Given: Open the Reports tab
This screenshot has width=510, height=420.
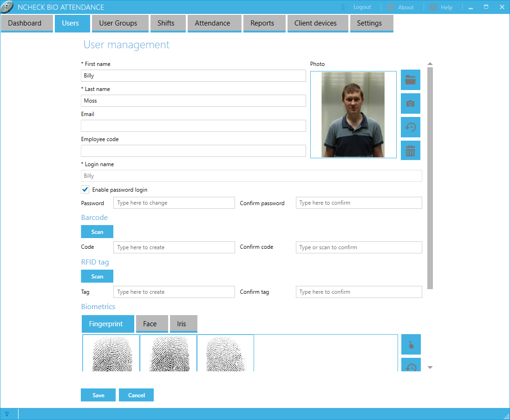Looking at the screenshot, I should point(262,23).
